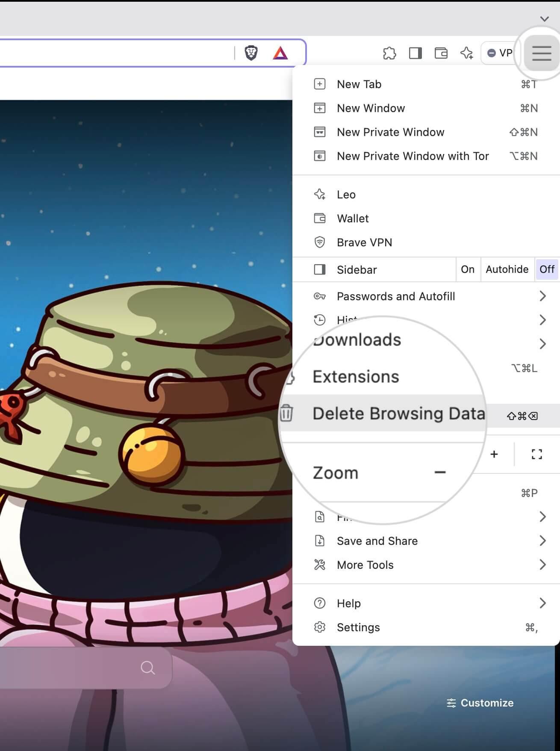Viewport: 560px width, 751px height.
Task: Click the Tor window icon in menu
Action: click(x=320, y=156)
